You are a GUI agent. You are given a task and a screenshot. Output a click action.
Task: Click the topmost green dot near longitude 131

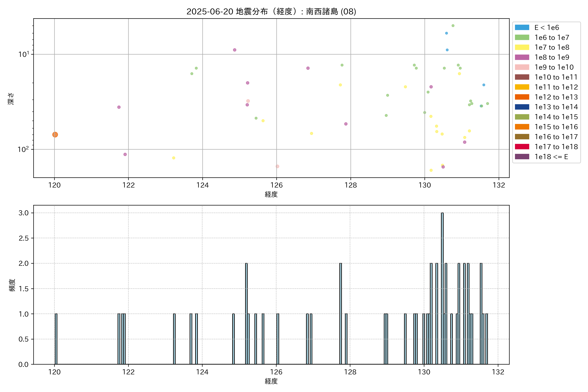pos(453,26)
